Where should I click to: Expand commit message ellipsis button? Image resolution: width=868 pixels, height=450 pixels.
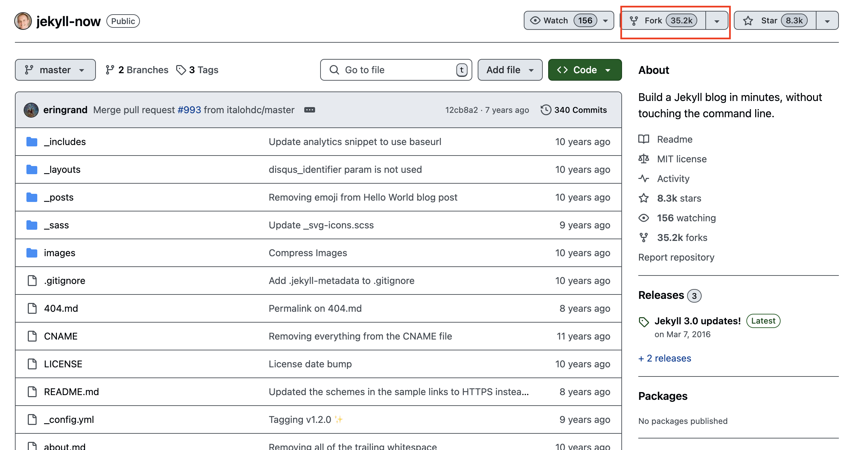point(309,110)
